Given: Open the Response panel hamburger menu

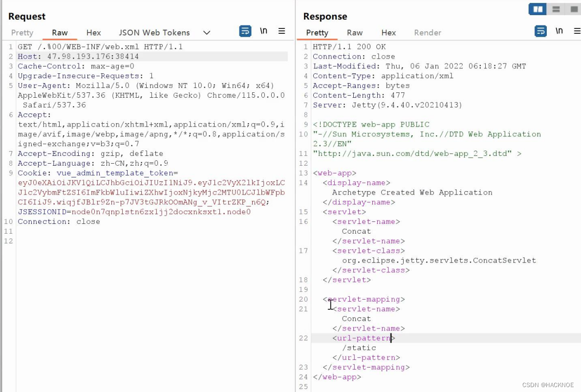Looking at the screenshot, I should [577, 31].
